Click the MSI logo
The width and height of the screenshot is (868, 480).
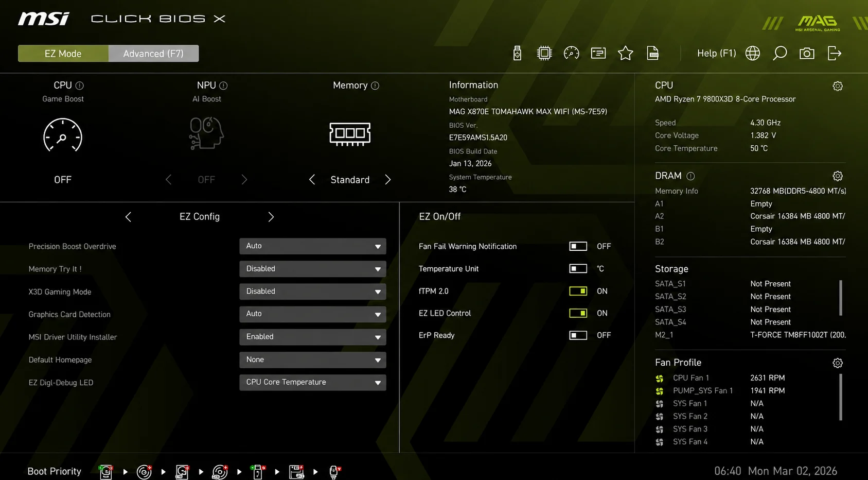[x=44, y=19]
